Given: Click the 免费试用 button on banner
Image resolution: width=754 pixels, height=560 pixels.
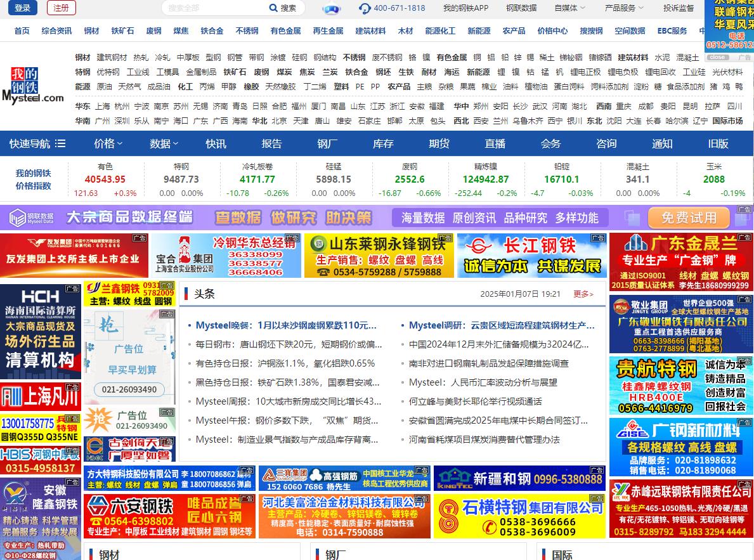Looking at the screenshot, I should [689, 218].
